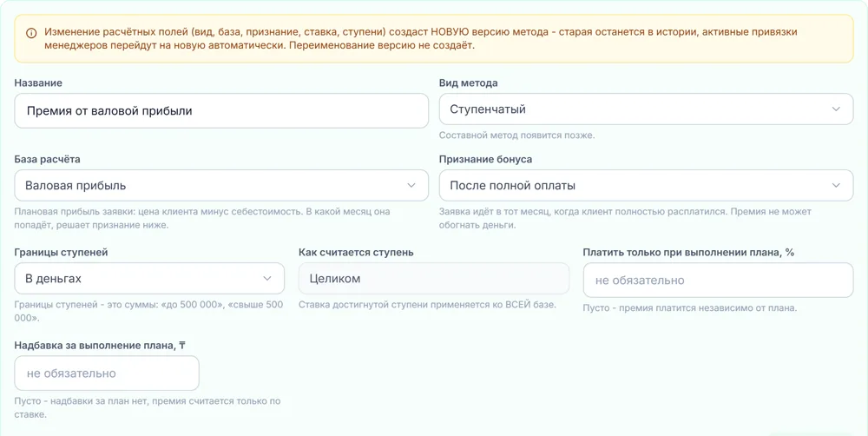Click the label Признание бонуса
The width and height of the screenshot is (868, 436).
click(x=485, y=159)
